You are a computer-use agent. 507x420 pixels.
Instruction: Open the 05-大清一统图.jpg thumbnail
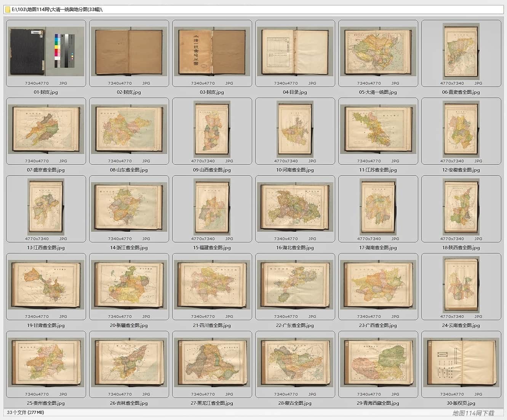click(378, 53)
